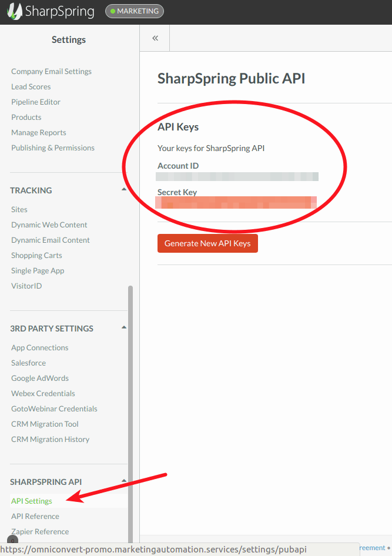This screenshot has width=392, height=556.
Task: Click Generate New API Keys button
Action: (207, 243)
